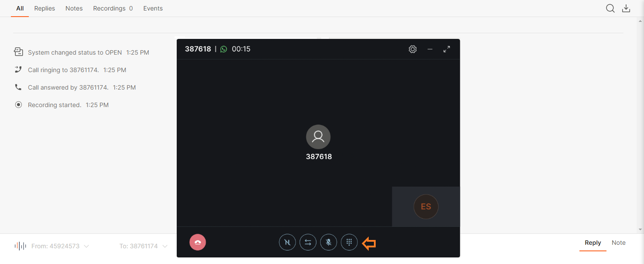Open the dial pad keypad
This screenshot has height=264, width=644.
coord(349,242)
